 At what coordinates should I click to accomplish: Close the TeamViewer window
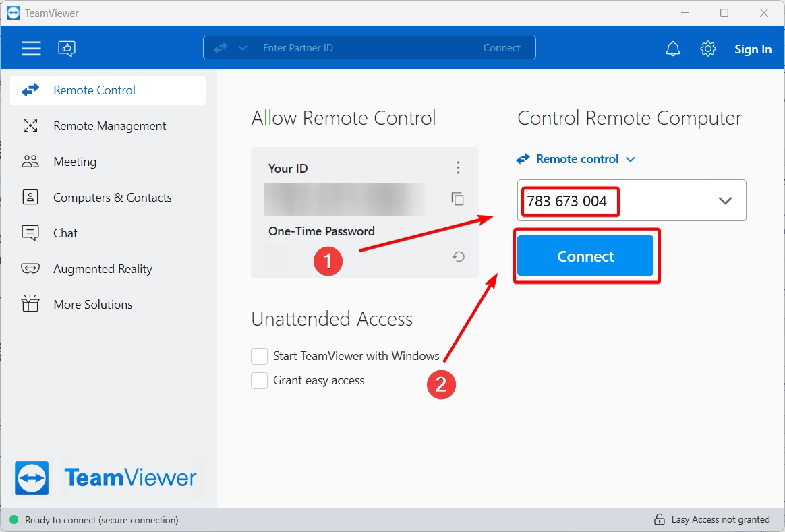click(x=764, y=13)
